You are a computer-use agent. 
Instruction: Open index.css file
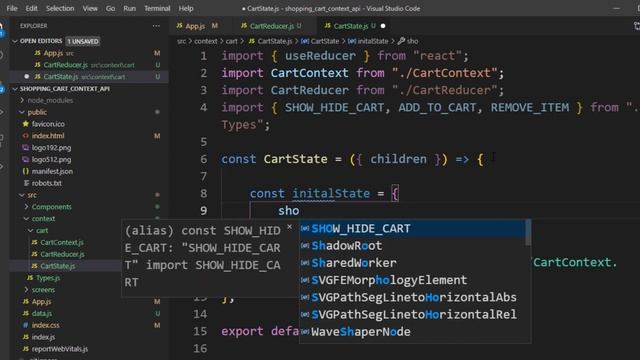tap(45, 325)
